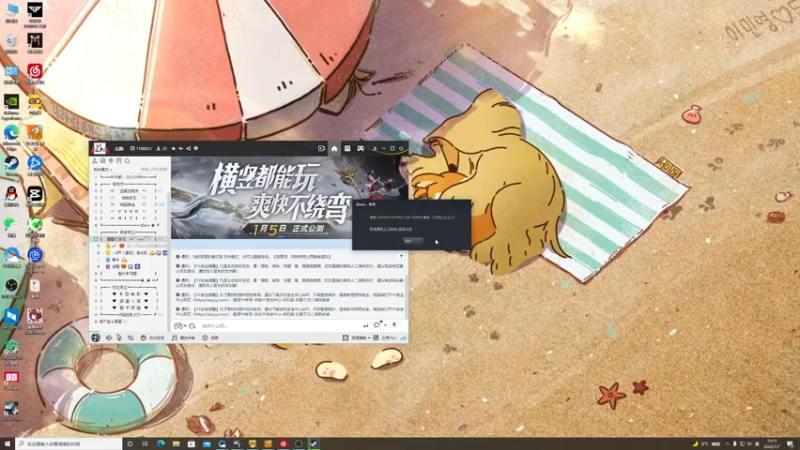The image size is (800, 450).
Task: Open the dropdown arrow beside the emoji icon
Action: tap(185, 326)
